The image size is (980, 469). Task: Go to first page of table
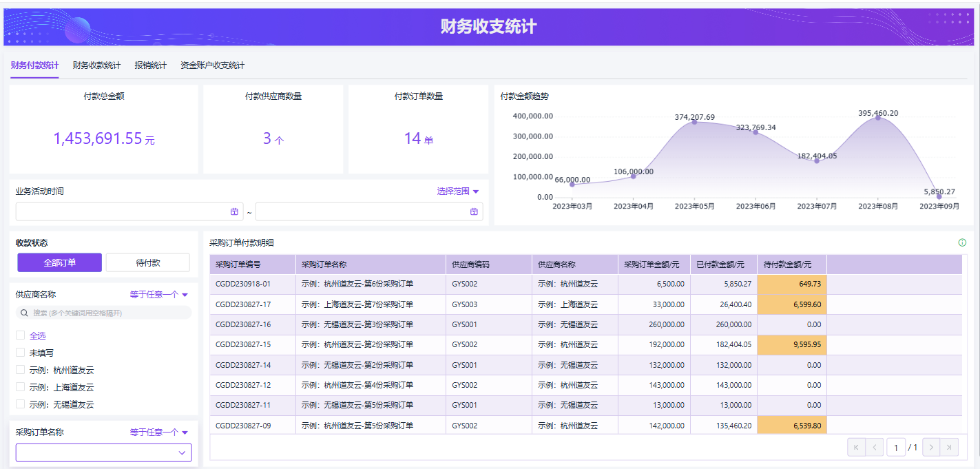(855, 447)
